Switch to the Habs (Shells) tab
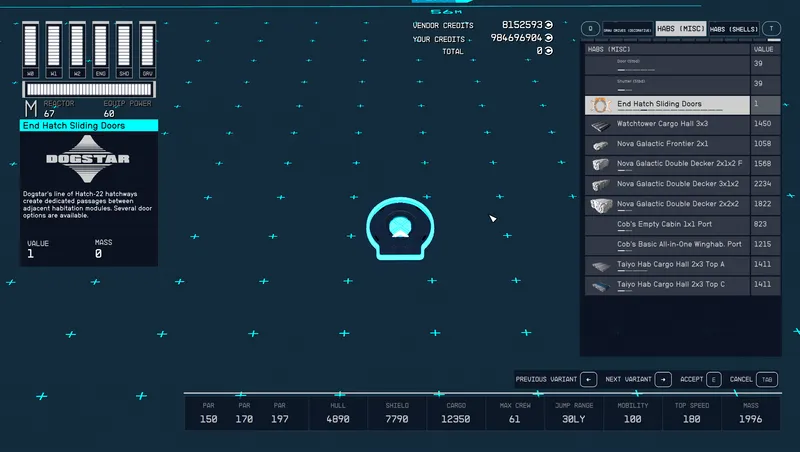This screenshot has width=800, height=452. [734, 29]
